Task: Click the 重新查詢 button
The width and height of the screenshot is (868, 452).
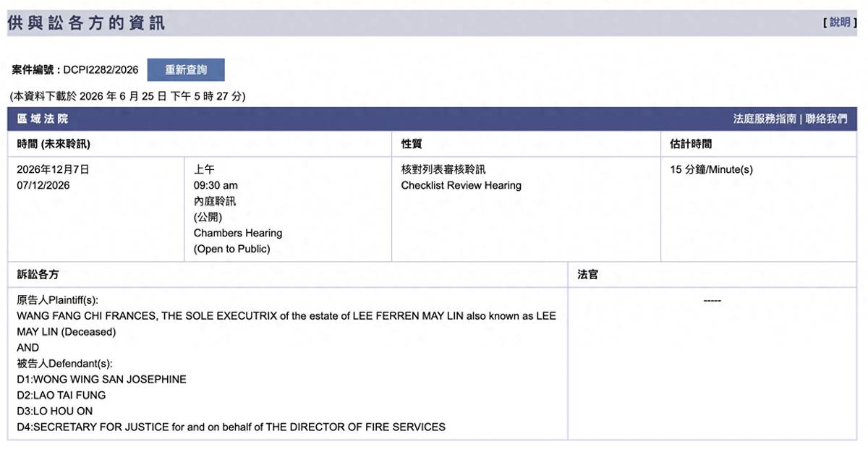Action: coord(186,70)
